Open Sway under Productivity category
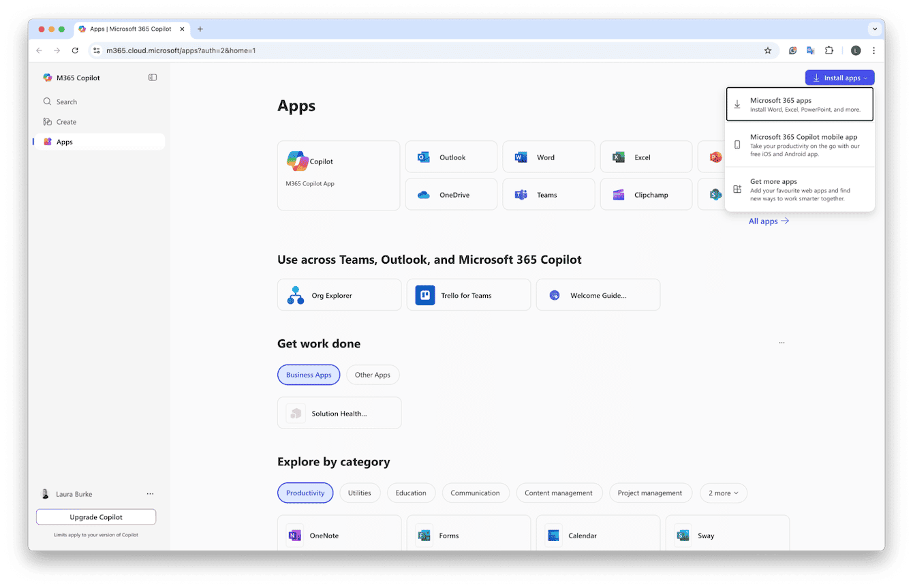Image resolution: width=913 pixels, height=588 pixels. point(726,536)
